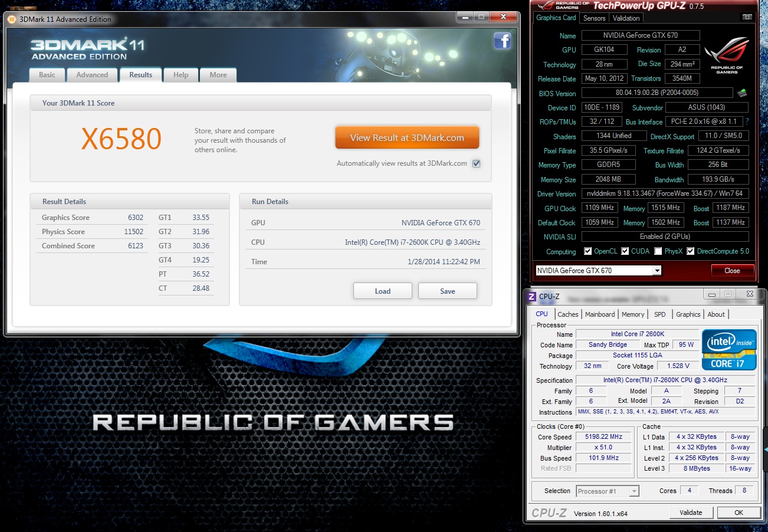Click the CPU-Z title bar Z icon
768x532 pixels.
click(x=531, y=296)
